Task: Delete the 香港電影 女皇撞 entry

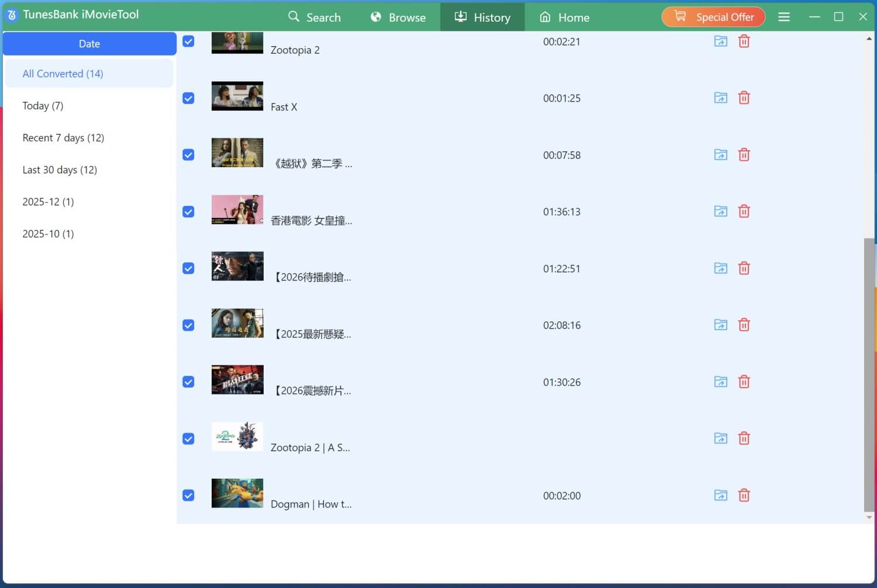Action: [x=744, y=212]
